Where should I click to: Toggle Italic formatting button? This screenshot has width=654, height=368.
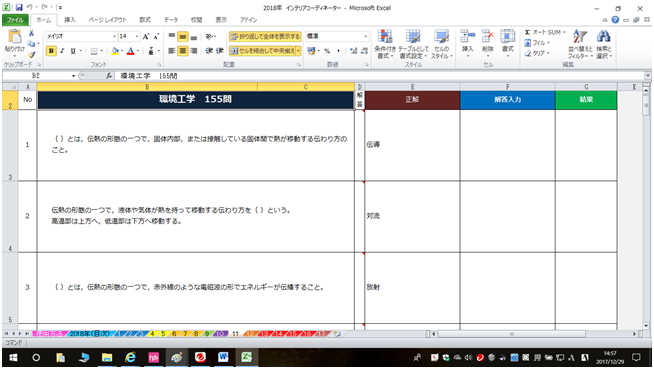pos(62,51)
